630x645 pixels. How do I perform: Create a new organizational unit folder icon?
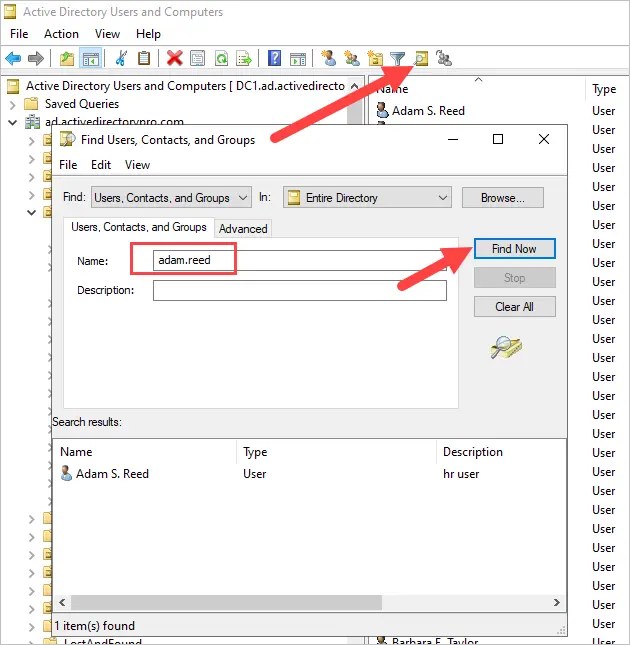(x=375, y=58)
